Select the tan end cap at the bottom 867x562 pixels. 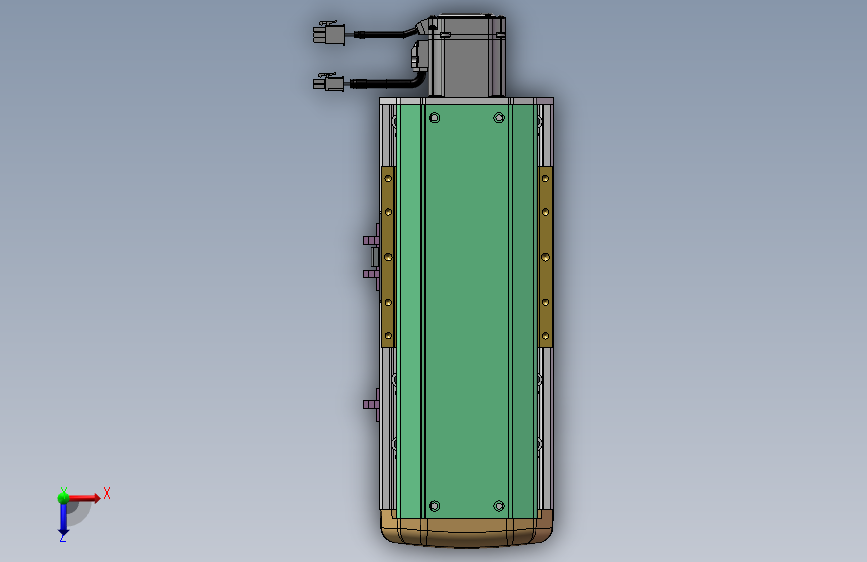point(467,529)
